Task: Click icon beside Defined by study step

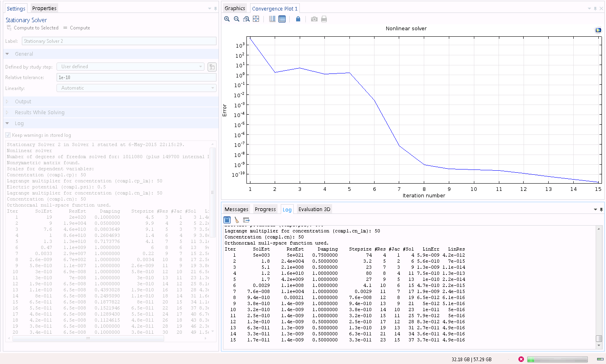Action: 212,67
